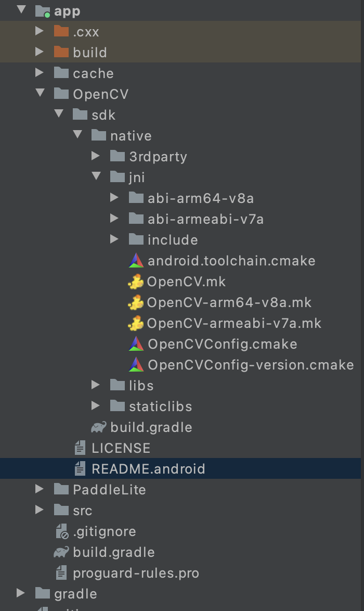Open OpenCV.mk via its Makefile icon

[136, 282]
